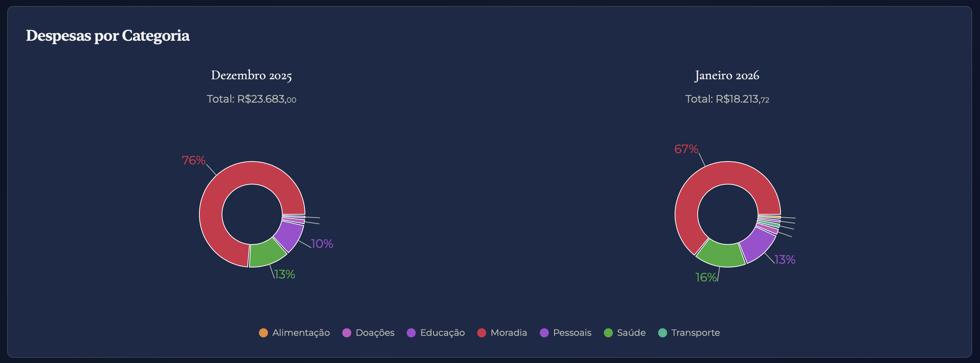Toggle the Moradia series via its legend text
Image resolution: width=980 pixels, height=363 pixels.
(x=508, y=332)
